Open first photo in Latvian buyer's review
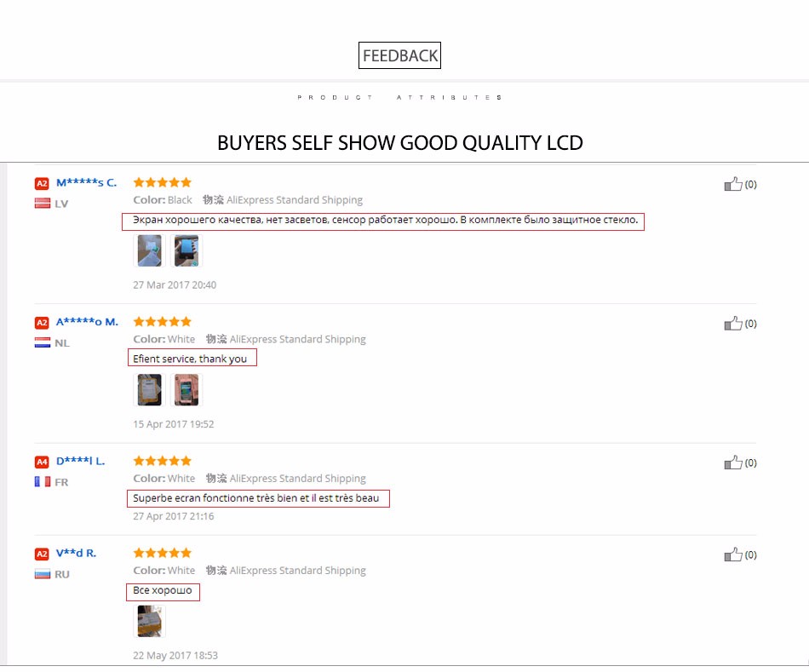The image size is (809, 672). coord(150,250)
